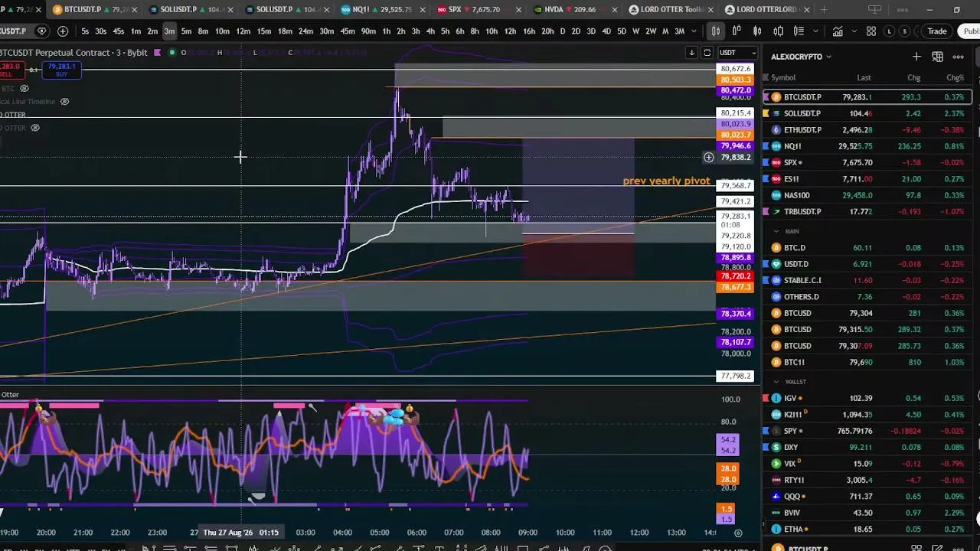The width and height of the screenshot is (980, 551).
Task: Collapse the WALLST watchlist section
Action: pyautogui.click(x=776, y=382)
